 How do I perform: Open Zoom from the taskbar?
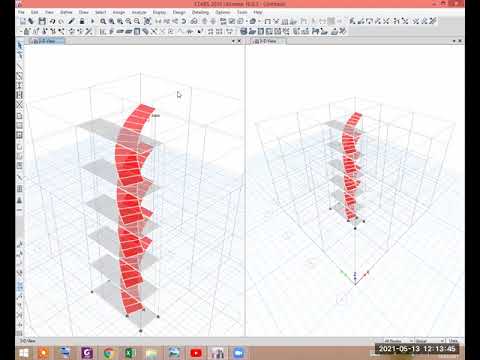click(x=238, y=353)
